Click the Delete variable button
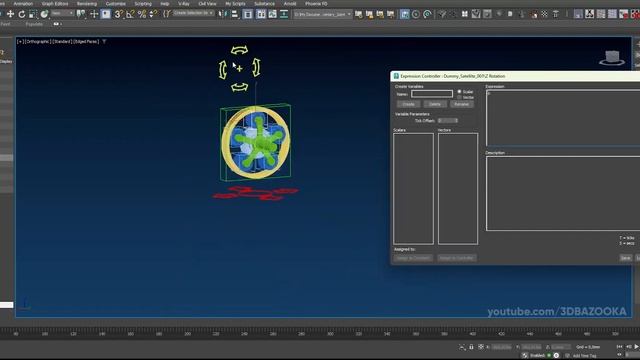640x360 pixels. (x=435, y=104)
